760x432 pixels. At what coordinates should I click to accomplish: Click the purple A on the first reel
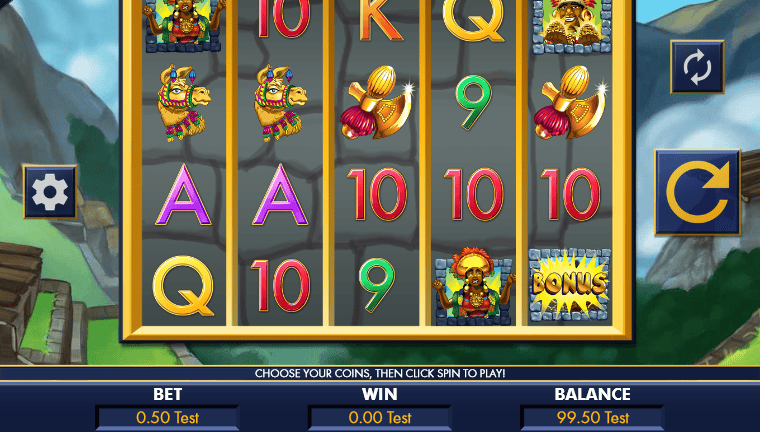click(183, 194)
